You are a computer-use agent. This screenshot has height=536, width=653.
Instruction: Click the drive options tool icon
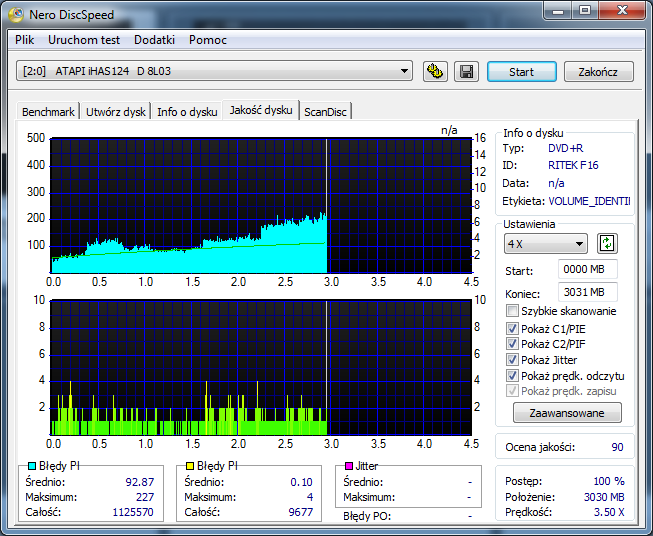click(435, 71)
